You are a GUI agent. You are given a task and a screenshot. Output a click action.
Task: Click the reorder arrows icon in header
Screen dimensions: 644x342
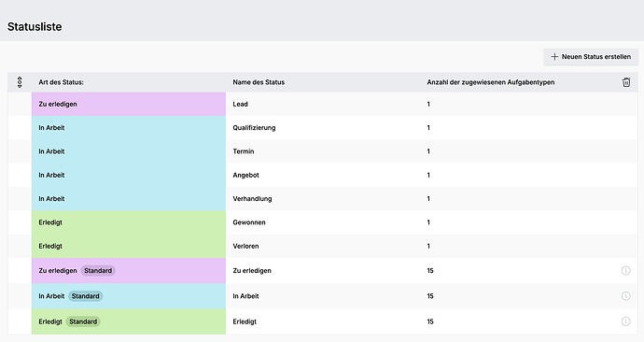(20, 82)
